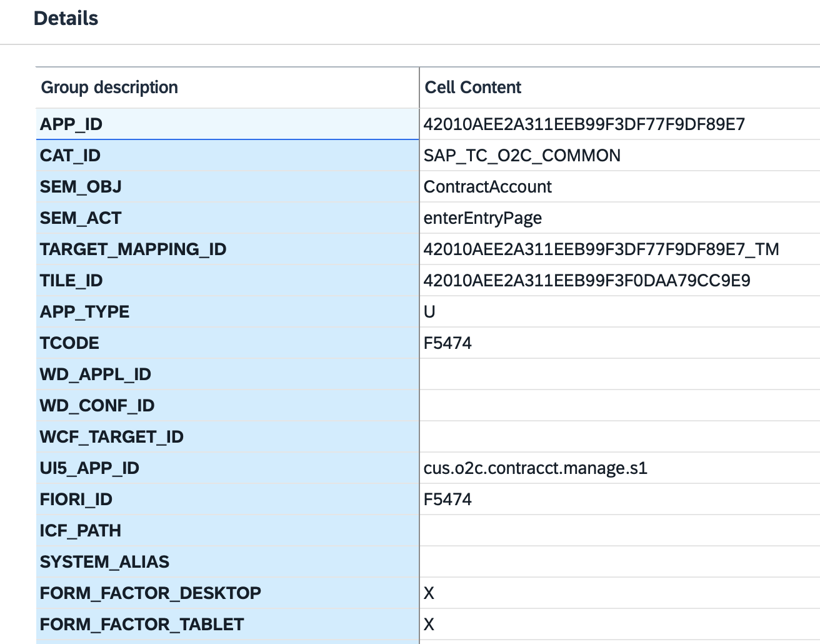Image resolution: width=820 pixels, height=644 pixels.
Task: Click the FORM_FACTOR_DESKTOP row label
Action: click(x=227, y=593)
